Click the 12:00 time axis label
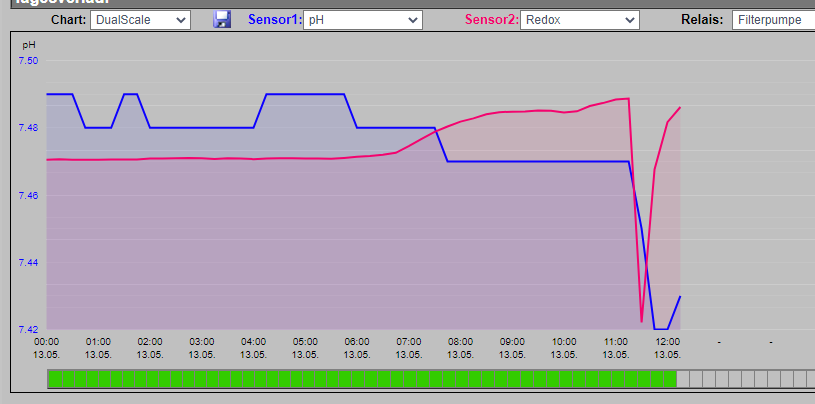 [x=667, y=342]
